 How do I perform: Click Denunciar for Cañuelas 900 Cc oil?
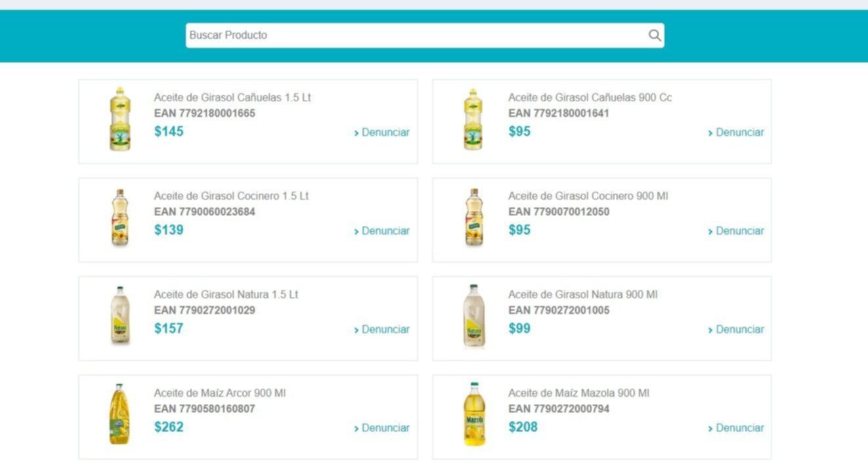(736, 133)
